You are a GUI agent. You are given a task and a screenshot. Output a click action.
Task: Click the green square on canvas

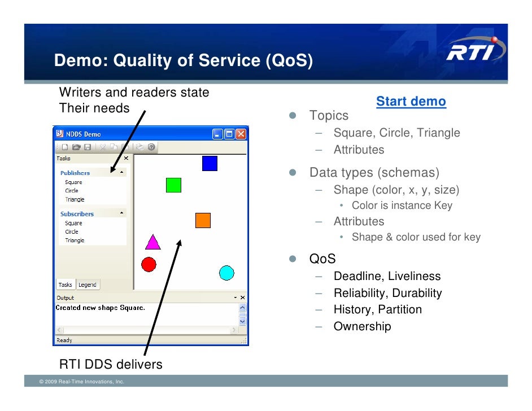click(x=174, y=185)
